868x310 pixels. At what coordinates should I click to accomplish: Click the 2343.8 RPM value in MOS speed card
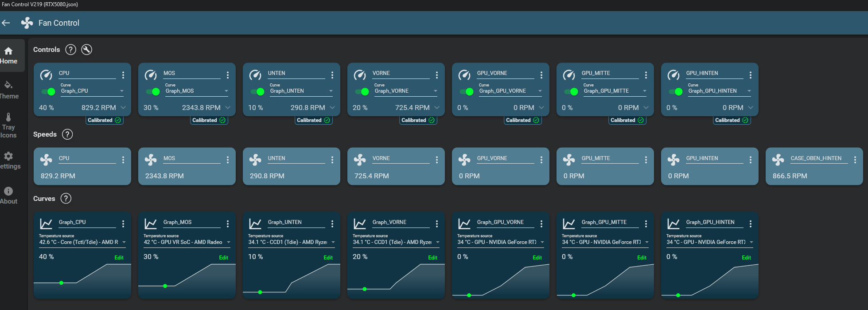coord(164,176)
